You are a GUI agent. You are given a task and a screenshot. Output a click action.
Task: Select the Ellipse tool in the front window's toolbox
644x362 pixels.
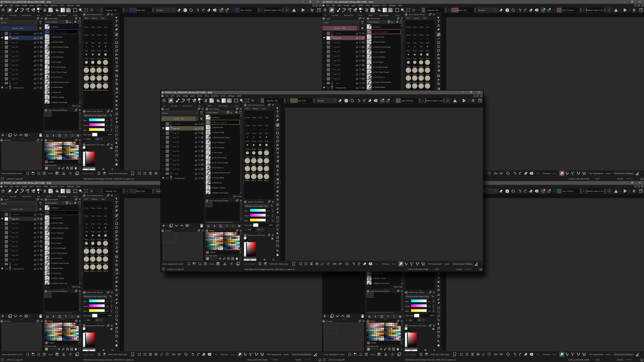277,137
